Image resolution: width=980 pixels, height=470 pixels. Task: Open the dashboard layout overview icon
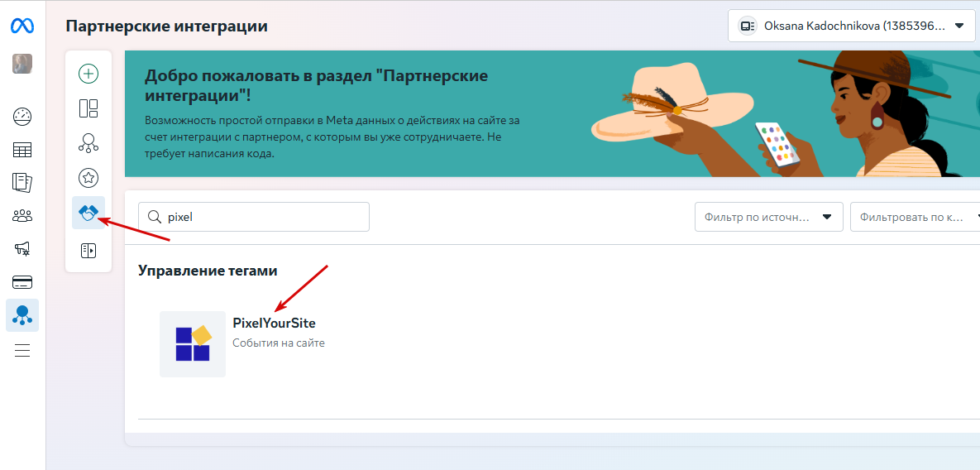point(88,108)
